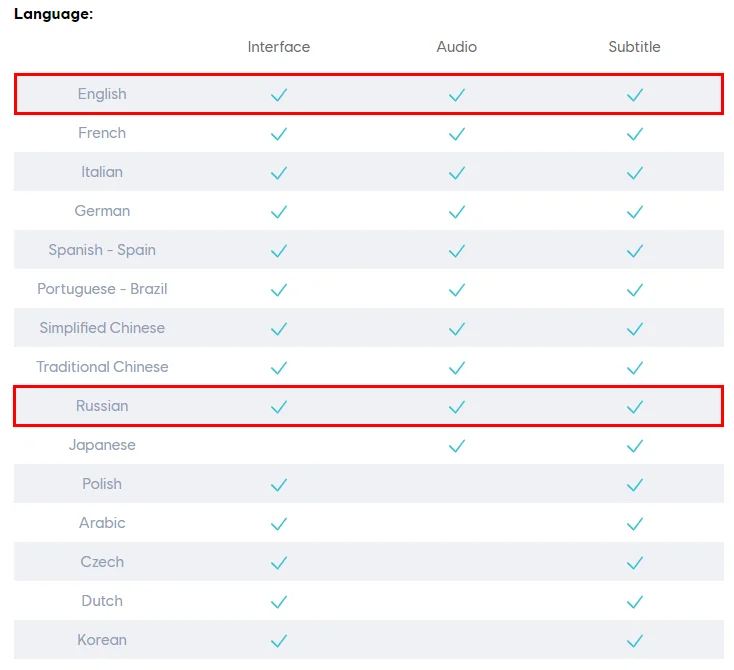
Task: Click the English Interface checkmark
Action: [x=279, y=95]
